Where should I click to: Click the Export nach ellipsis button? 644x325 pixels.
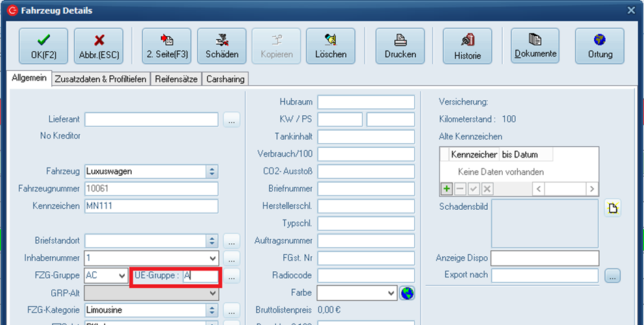tap(612, 276)
